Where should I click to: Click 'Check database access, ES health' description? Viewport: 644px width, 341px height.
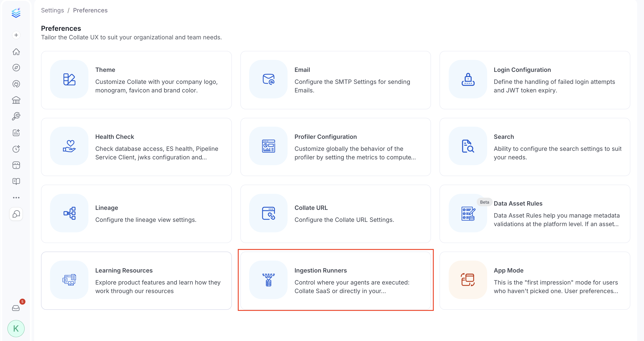pyautogui.click(x=157, y=153)
